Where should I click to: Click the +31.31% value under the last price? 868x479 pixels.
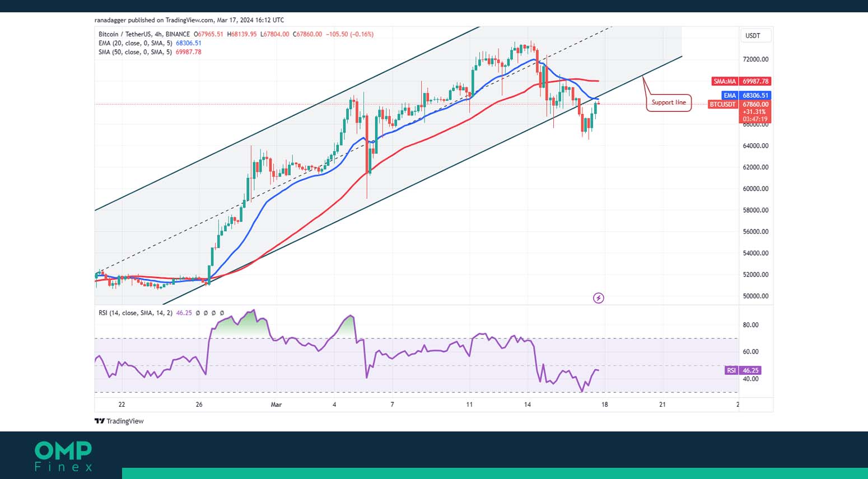(x=754, y=112)
